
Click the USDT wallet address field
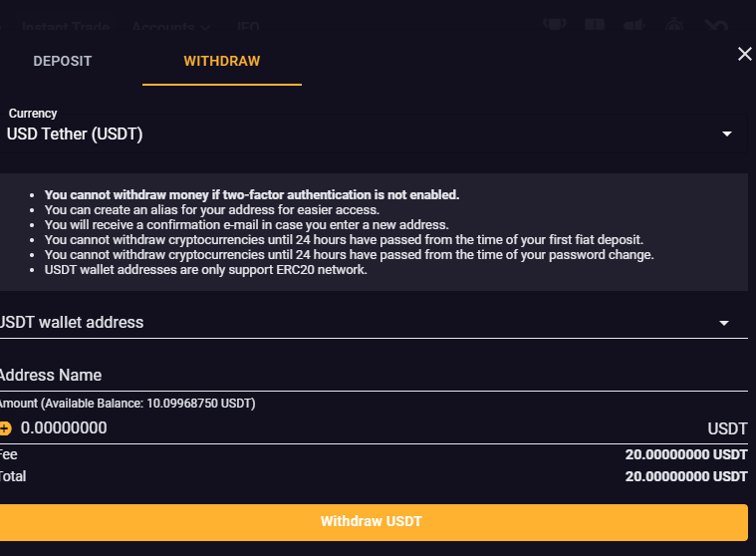pyautogui.click(x=374, y=323)
